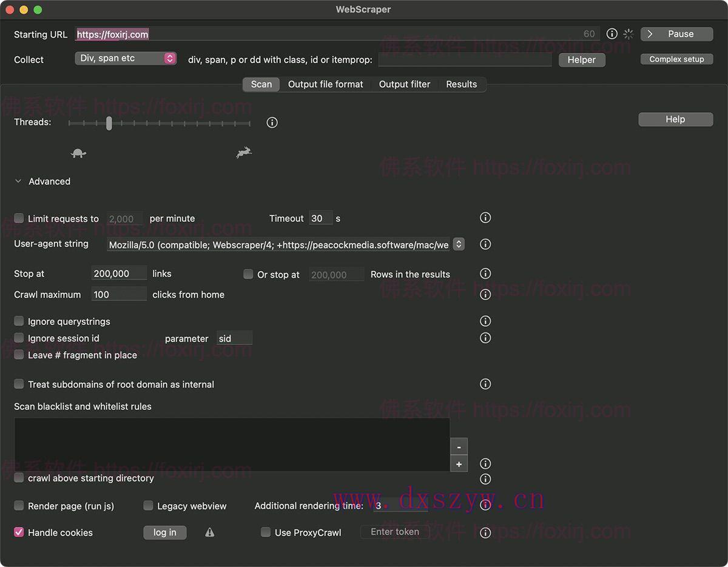Open the User-agent string dropdown arrows
This screenshot has width=728, height=567.
[459, 244]
